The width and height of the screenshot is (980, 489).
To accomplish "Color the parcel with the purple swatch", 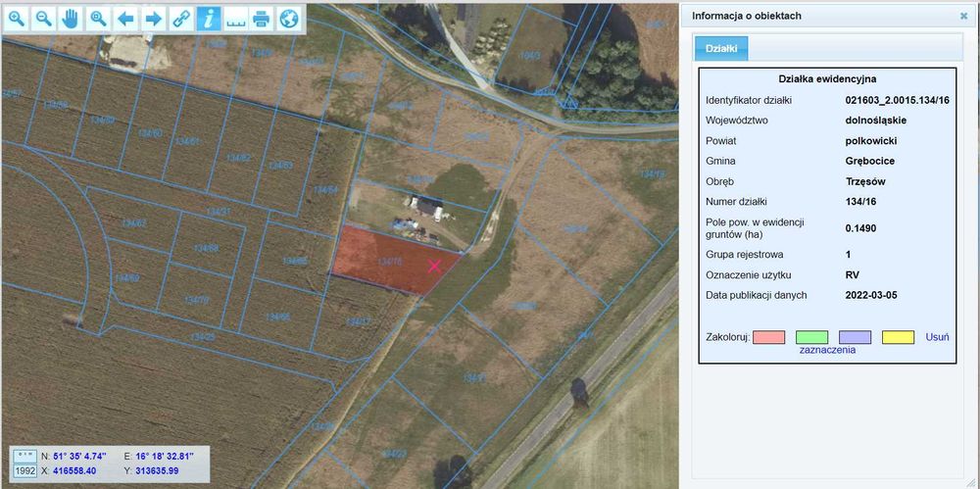I will pos(855,338).
